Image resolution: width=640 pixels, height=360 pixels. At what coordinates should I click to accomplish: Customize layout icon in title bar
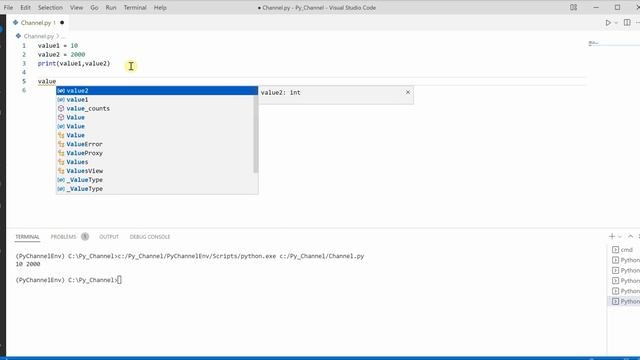click(573, 7)
